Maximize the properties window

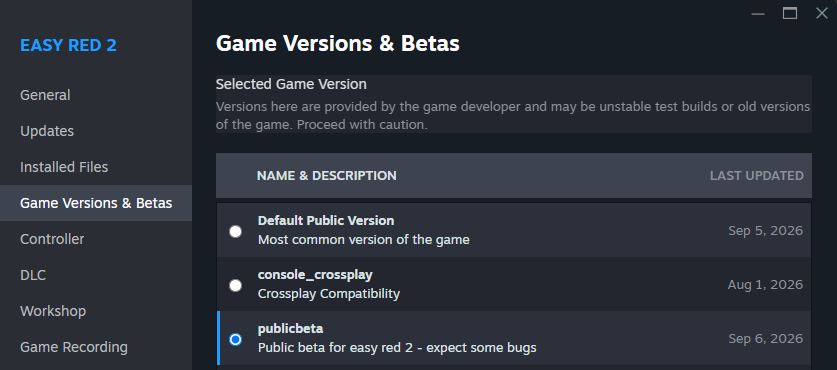[x=790, y=14]
